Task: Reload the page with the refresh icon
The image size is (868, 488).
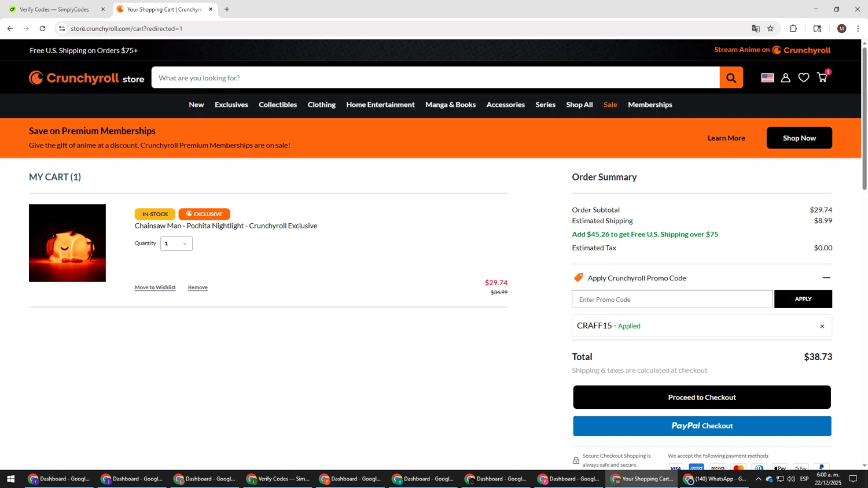Action: pyautogui.click(x=42, y=28)
